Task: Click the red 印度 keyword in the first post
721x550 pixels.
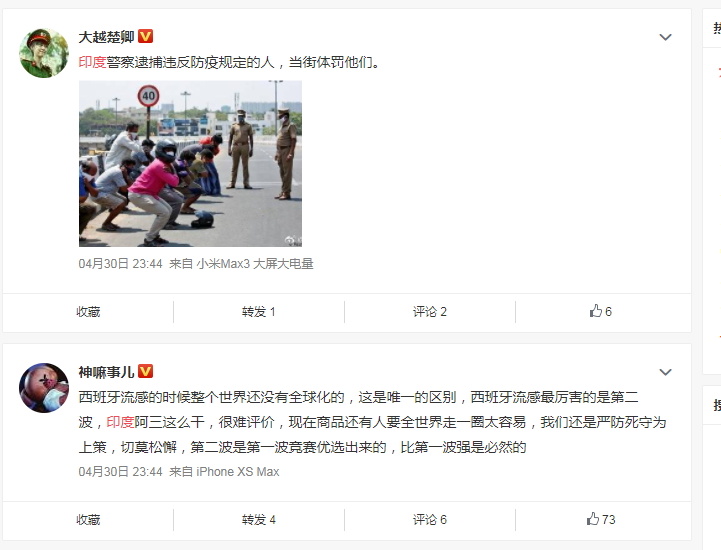Action: [92, 62]
